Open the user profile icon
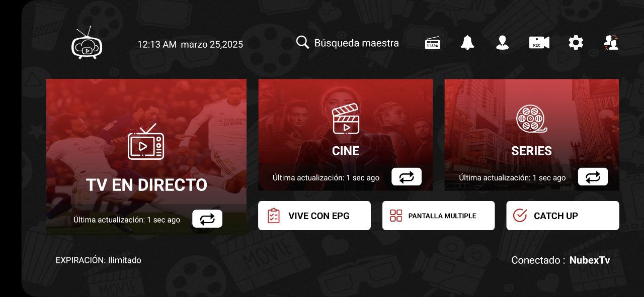 point(502,43)
